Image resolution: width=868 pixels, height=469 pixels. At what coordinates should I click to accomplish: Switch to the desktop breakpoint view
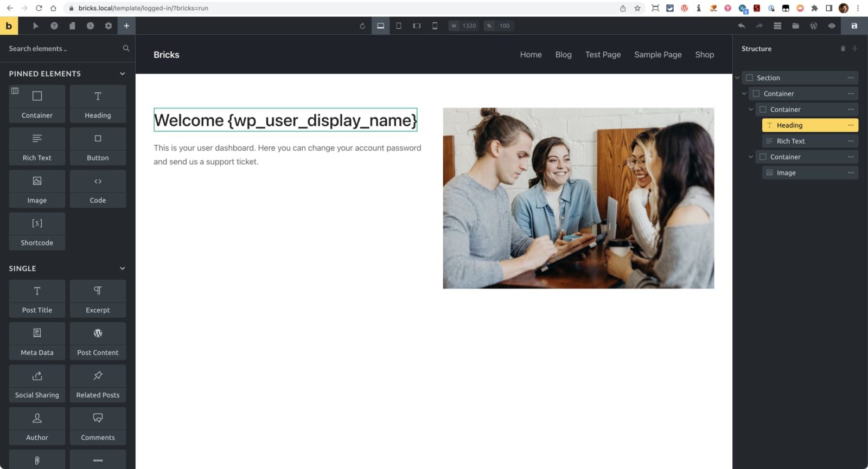pos(380,26)
